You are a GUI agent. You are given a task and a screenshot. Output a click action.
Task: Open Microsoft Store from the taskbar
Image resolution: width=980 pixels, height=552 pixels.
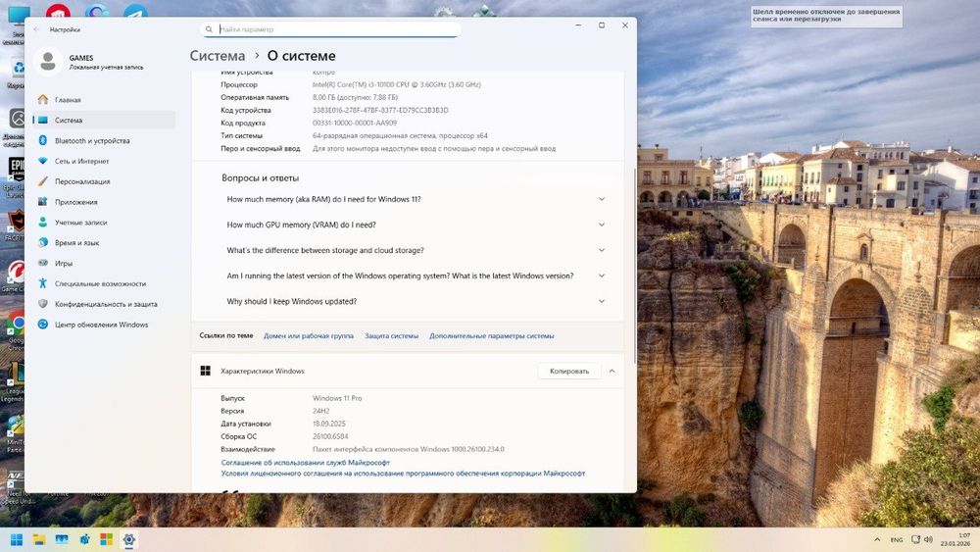pos(106,539)
